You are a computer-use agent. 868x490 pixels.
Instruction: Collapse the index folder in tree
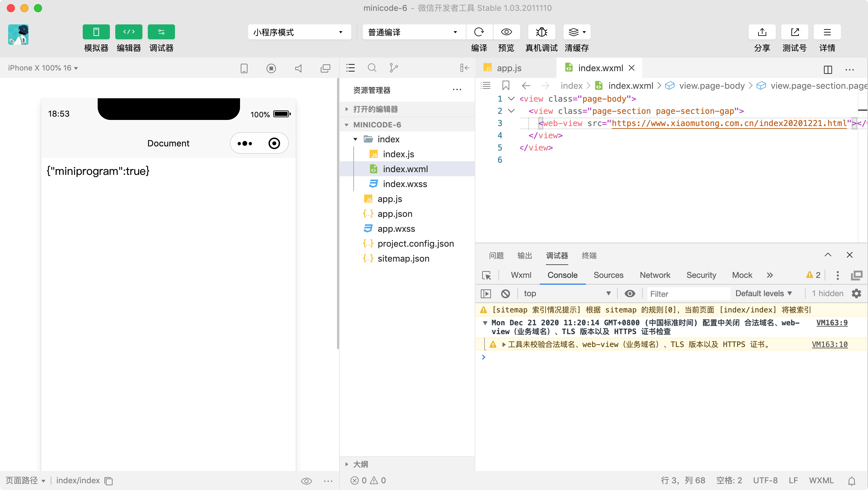[x=355, y=139]
